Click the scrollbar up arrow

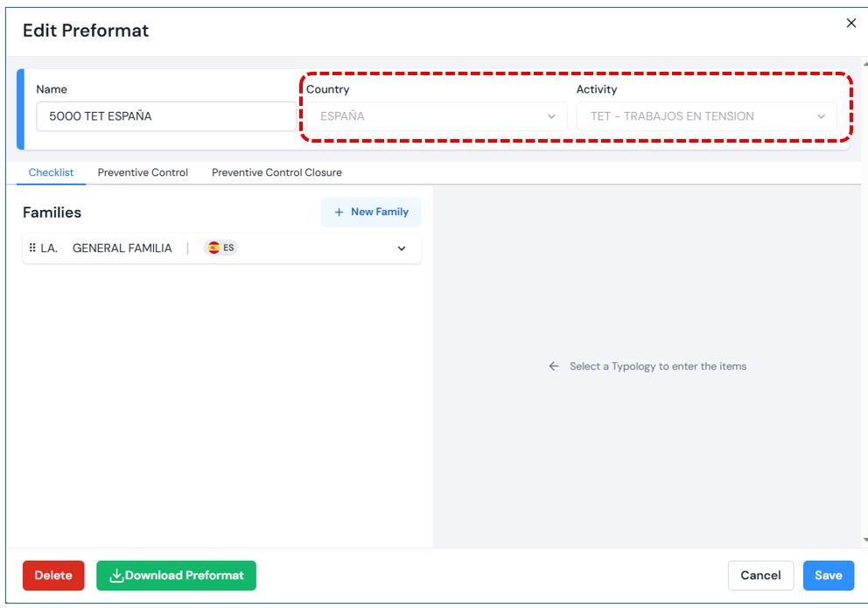point(864,63)
